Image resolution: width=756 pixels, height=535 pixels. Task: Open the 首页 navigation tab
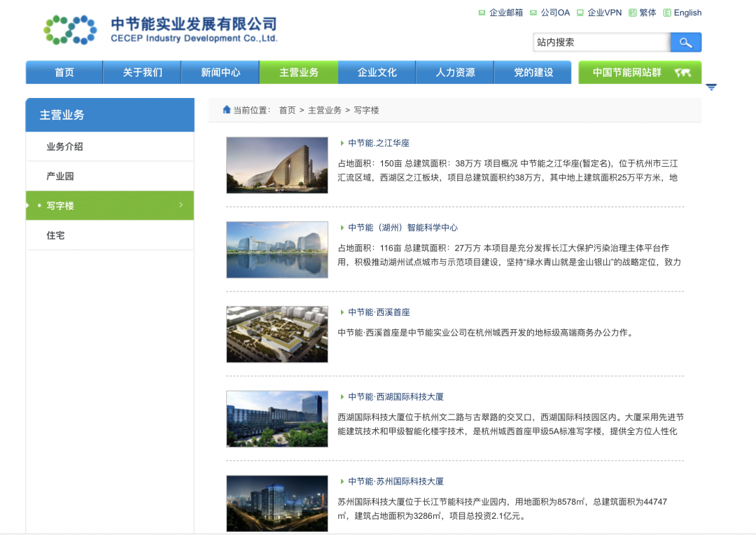tap(64, 72)
